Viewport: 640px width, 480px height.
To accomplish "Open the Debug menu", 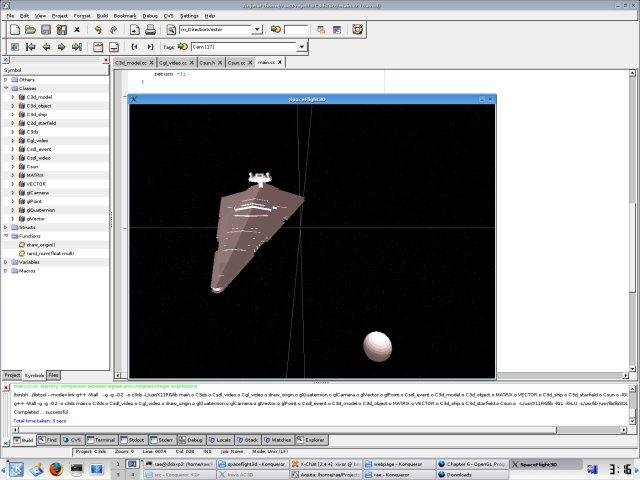I will (x=150, y=16).
